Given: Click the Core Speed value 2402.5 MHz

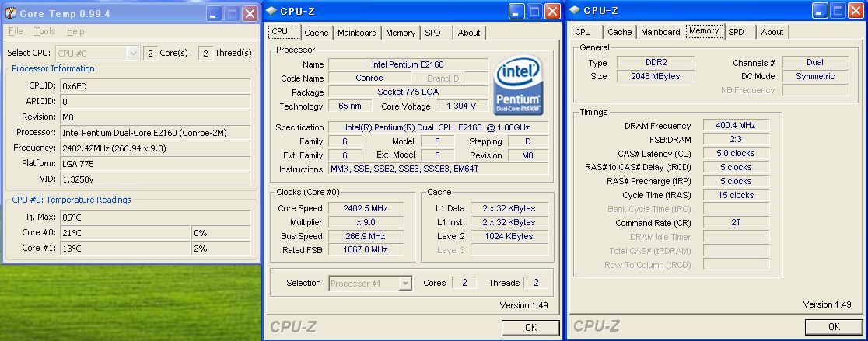Looking at the screenshot, I should pyautogui.click(x=366, y=208).
